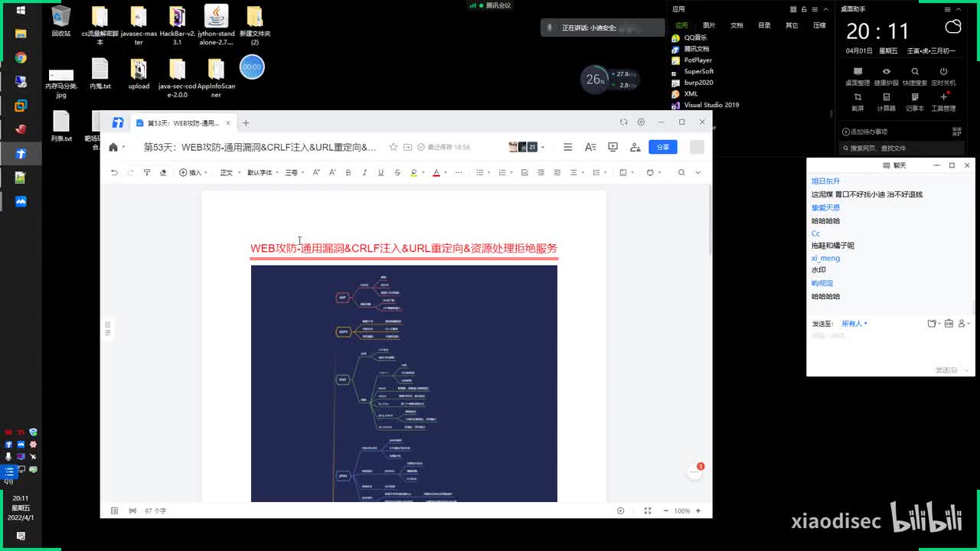Open a new tab with plus button
Image resolution: width=980 pixels, height=551 pixels.
click(246, 122)
